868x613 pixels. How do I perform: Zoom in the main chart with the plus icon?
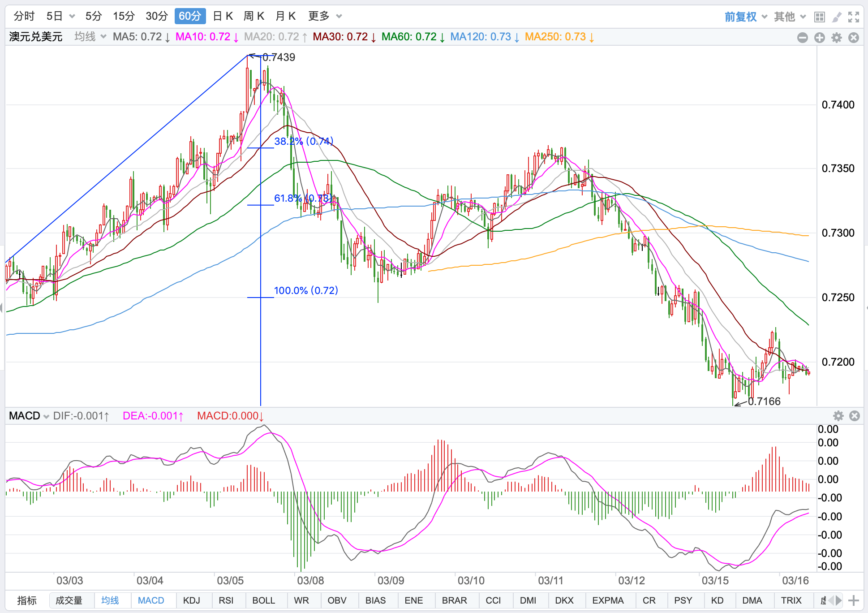pos(820,38)
